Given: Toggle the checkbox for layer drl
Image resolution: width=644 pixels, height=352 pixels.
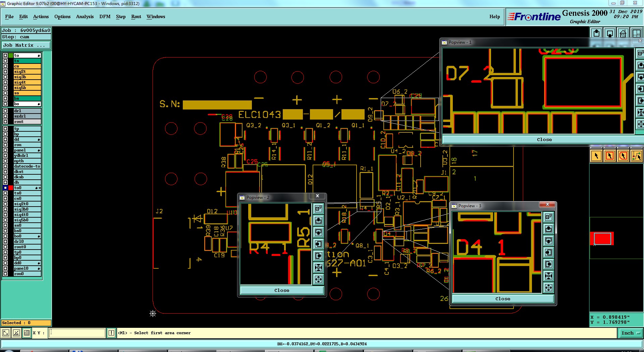Looking at the screenshot, I should (x=5, y=111).
